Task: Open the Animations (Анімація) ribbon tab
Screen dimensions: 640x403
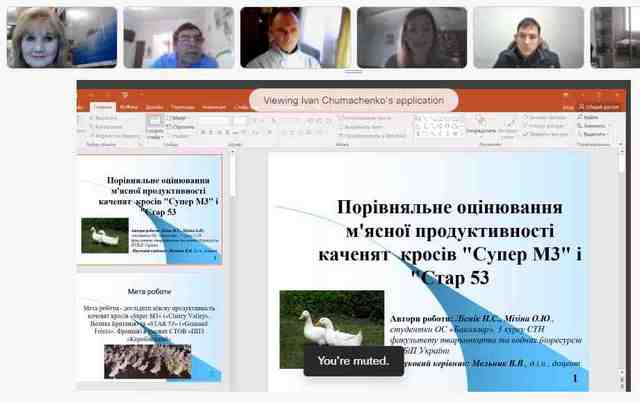Action: 214,107
